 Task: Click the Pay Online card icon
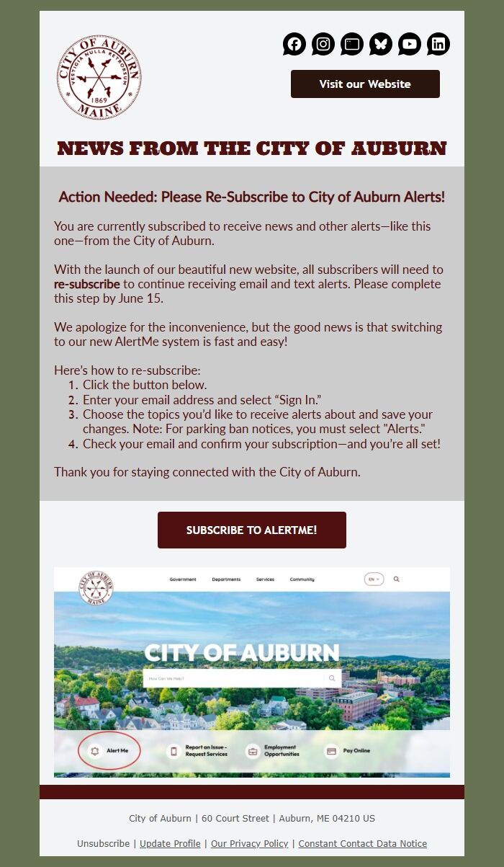pyautogui.click(x=329, y=750)
